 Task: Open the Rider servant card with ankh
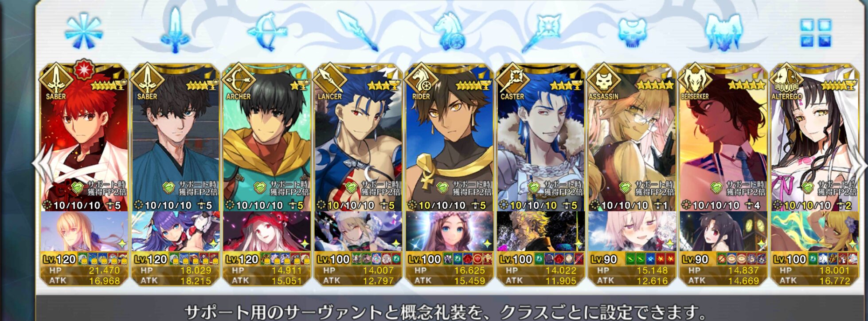coord(450,138)
